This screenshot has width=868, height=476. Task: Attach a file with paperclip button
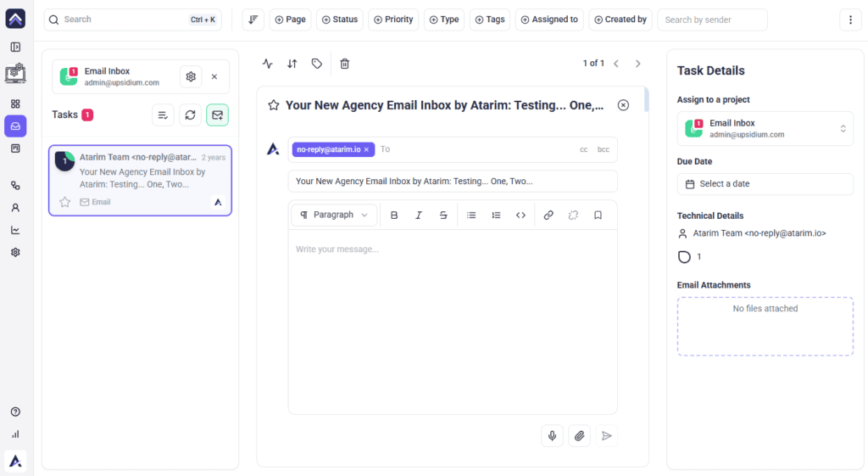[579, 435]
